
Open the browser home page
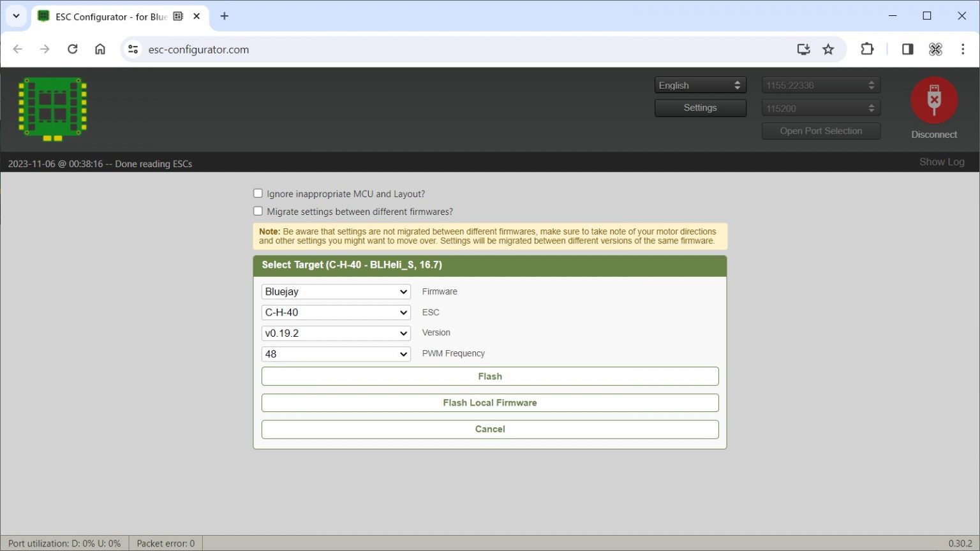(100, 49)
